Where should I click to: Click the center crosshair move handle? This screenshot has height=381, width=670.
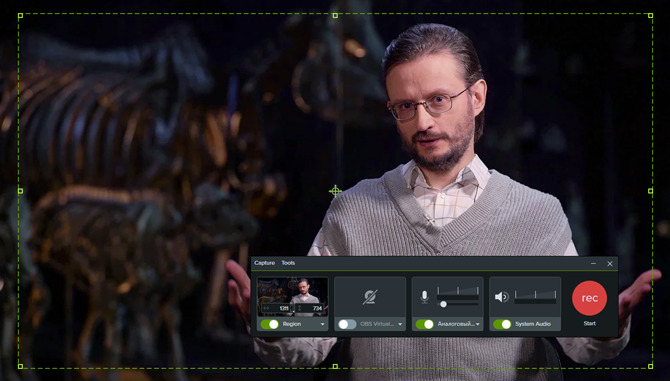pos(335,191)
